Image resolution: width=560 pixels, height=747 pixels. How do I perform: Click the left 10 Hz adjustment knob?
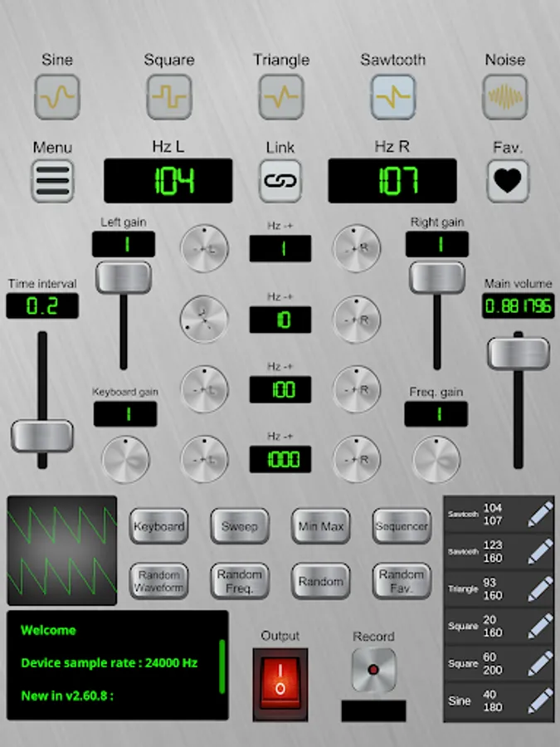click(x=205, y=320)
